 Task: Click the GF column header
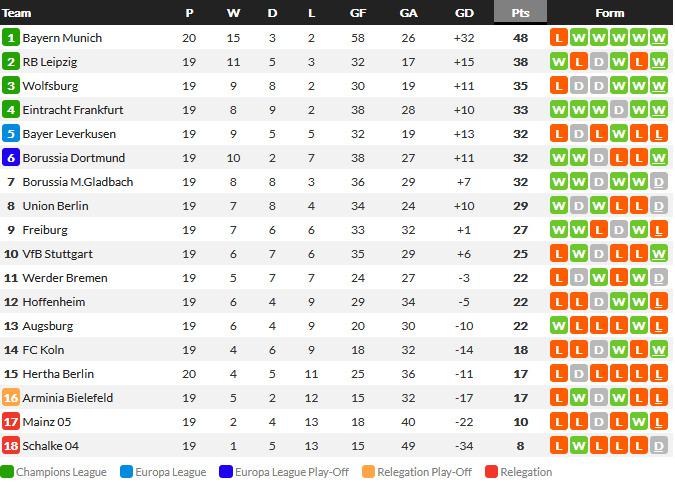[x=358, y=13]
